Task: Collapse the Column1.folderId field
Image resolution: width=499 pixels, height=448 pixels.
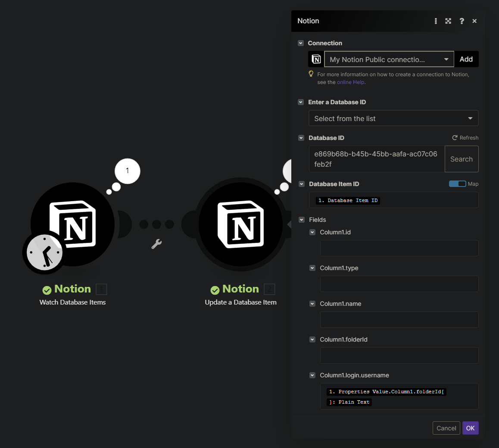Action: click(312, 339)
